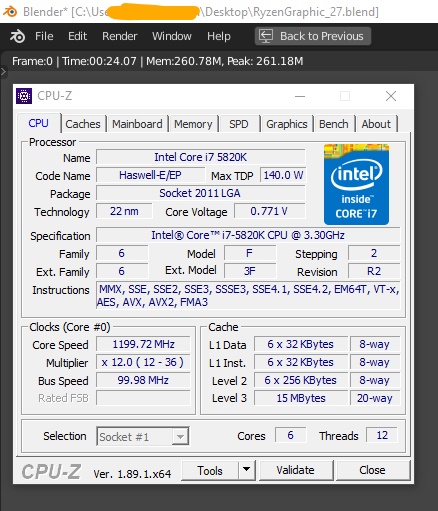Click the Level 3 associativity 20-way

click(375, 398)
